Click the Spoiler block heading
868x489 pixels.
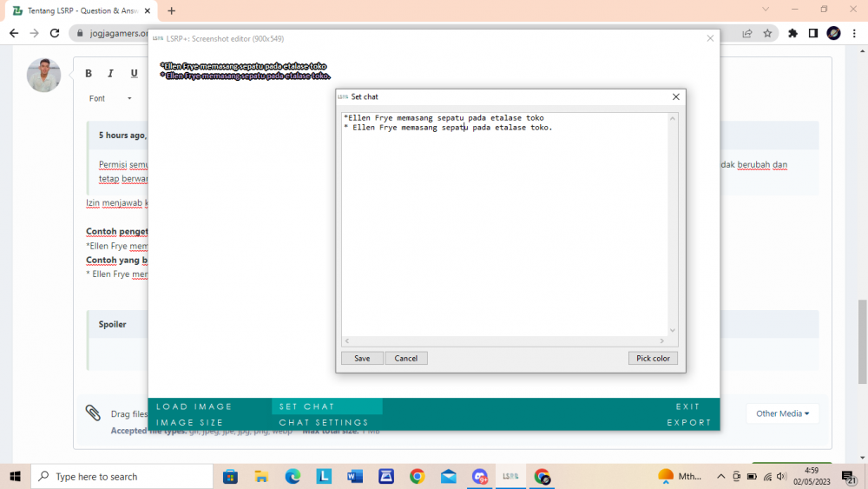click(112, 325)
